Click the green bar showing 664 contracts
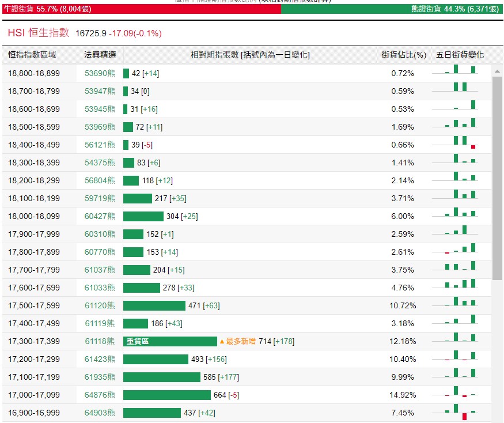Viewport: 504px width, 423px height. [x=167, y=395]
